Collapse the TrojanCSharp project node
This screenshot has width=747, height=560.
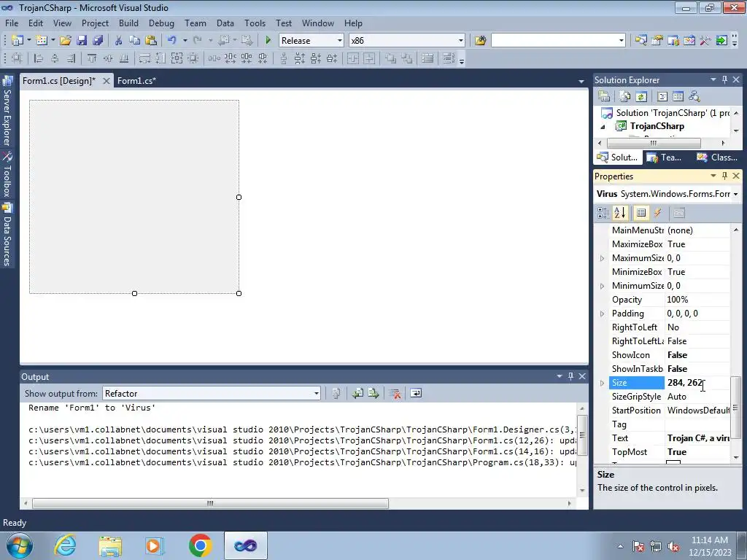coord(603,127)
